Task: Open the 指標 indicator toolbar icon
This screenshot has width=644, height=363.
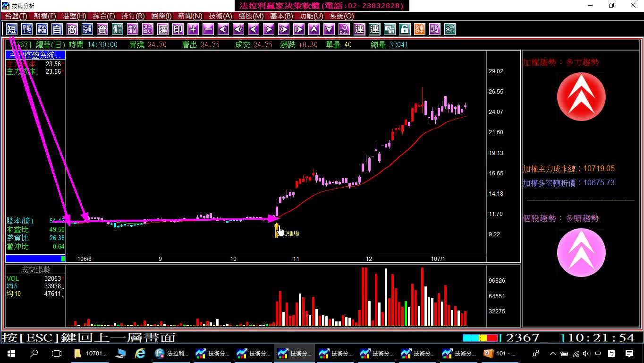Action: click(87, 29)
